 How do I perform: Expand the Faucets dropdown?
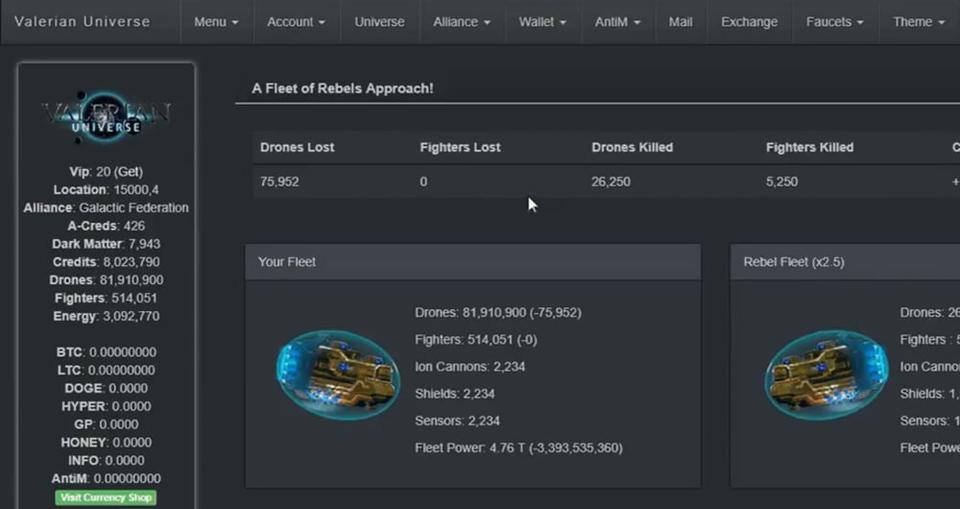click(x=835, y=22)
